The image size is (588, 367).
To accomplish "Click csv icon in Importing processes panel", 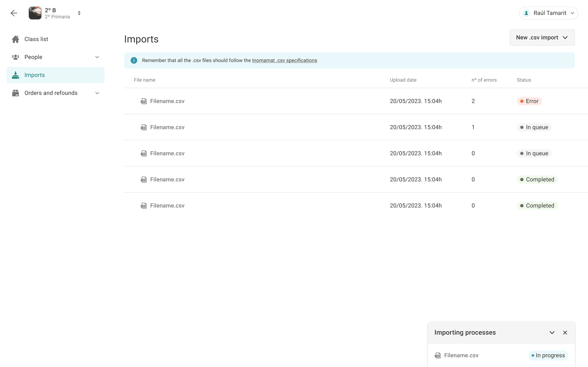I will click(438, 355).
